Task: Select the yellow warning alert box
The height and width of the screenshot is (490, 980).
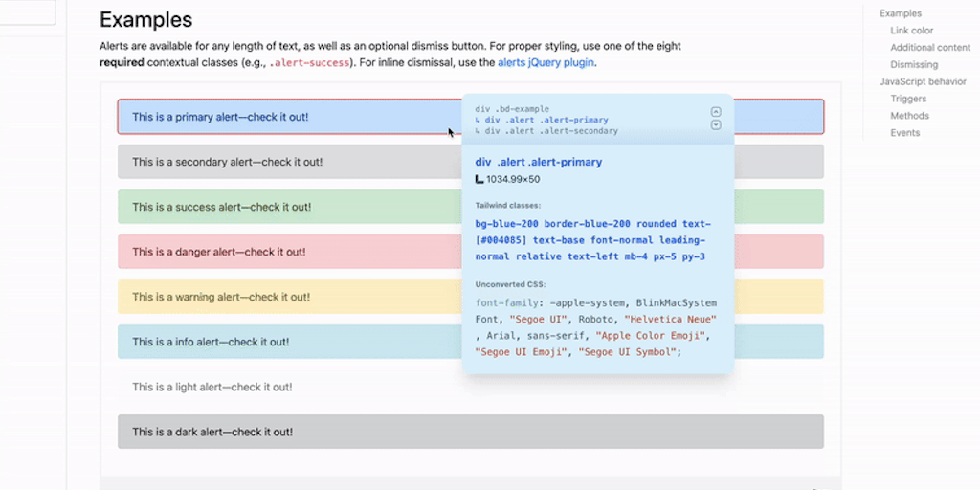Action: tap(287, 297)
